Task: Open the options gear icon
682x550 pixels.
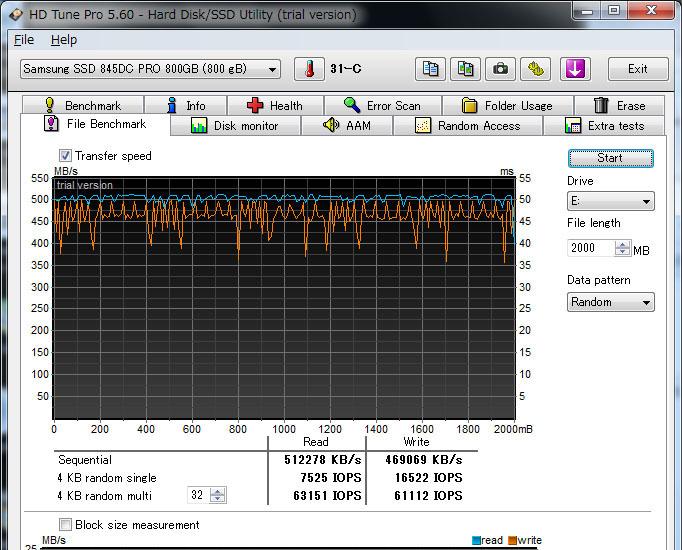Action: point(537,69)
